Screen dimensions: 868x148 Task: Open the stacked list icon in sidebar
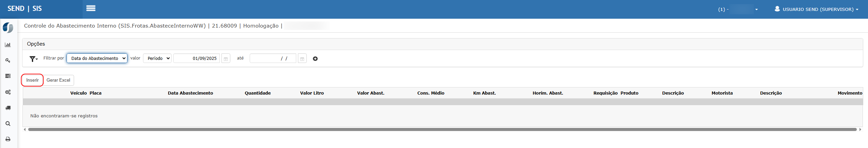(8, 76)
